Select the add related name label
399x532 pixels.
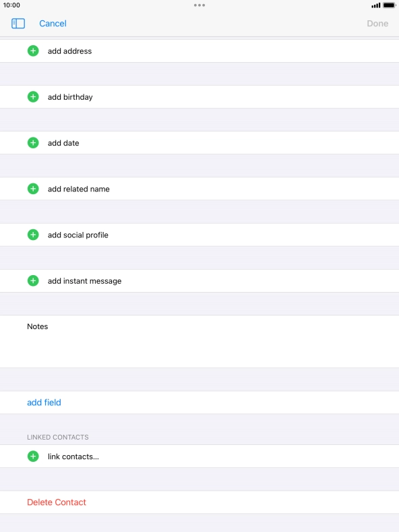[x=79, y=189]
